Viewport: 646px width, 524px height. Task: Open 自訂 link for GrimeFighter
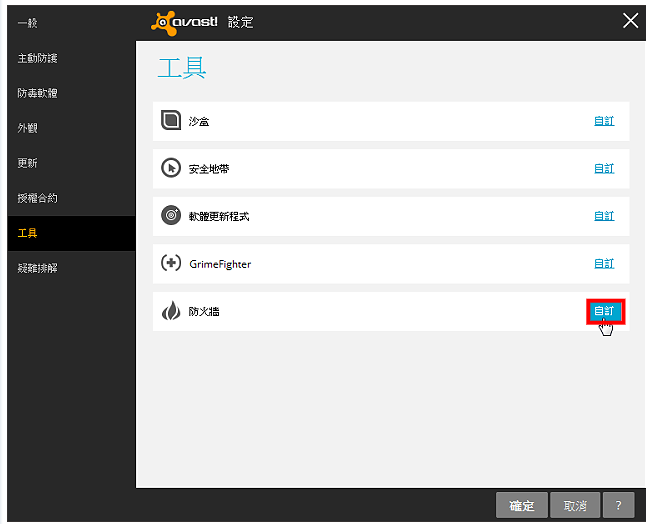point(604,263)
